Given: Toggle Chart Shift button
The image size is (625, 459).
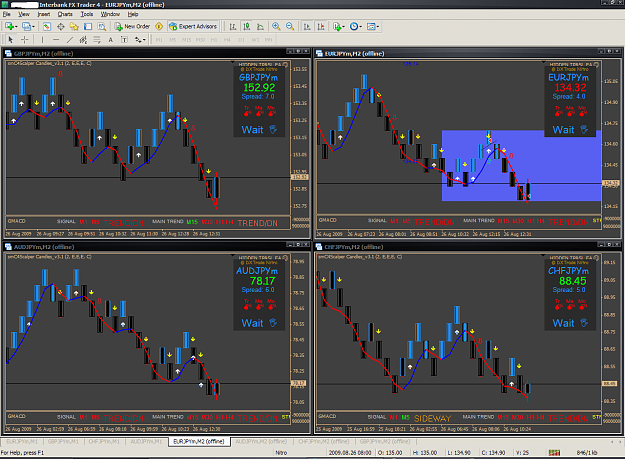Looking at the screenshot, I should (321, 26).
